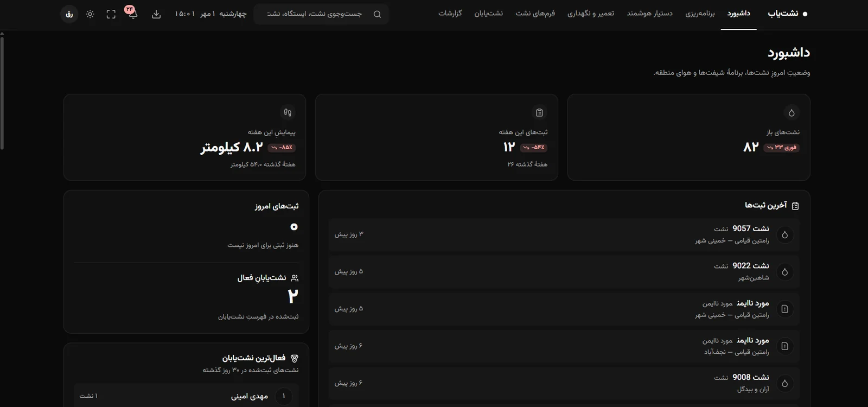Open گزارشات tab
Screen dimensions: 868x407
450,14
